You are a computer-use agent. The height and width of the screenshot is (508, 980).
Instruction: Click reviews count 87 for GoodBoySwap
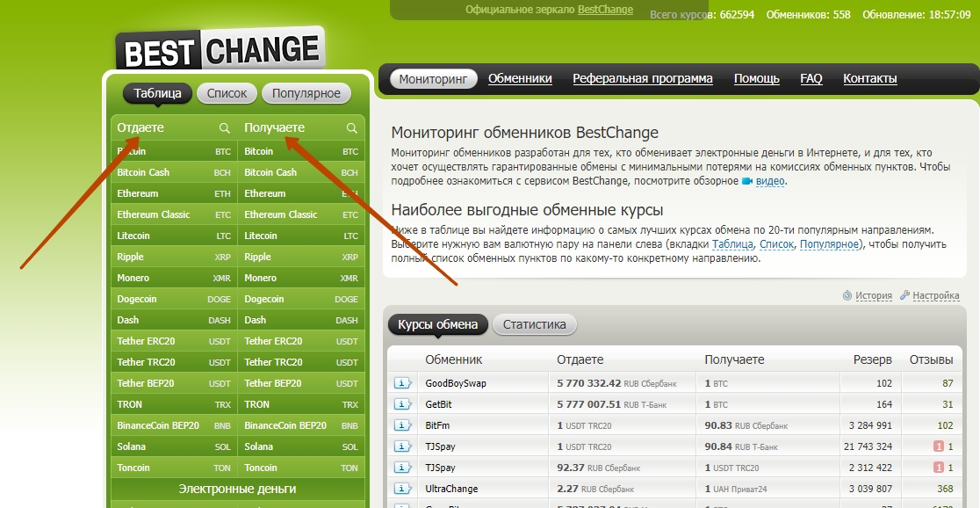(948, 383)
